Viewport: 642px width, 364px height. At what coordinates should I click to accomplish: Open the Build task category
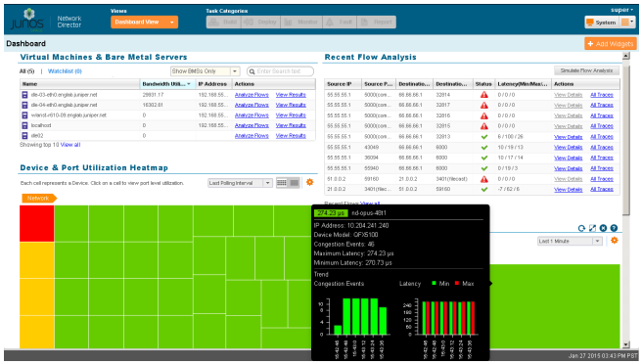[223, 23]
